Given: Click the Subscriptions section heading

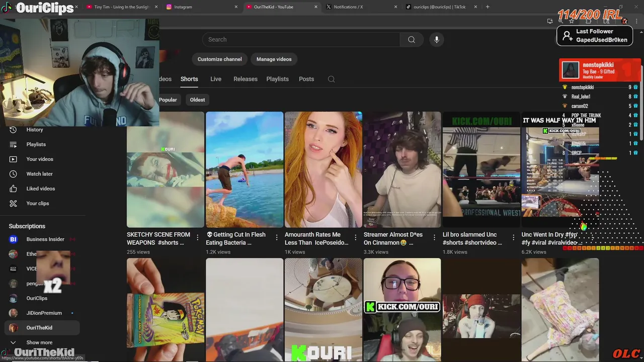Looking at the screenshot, I should click(x=27, y=226).
